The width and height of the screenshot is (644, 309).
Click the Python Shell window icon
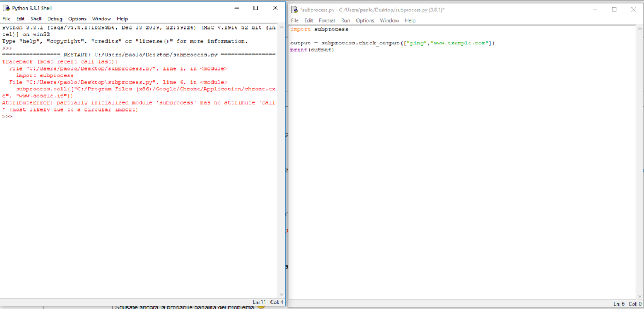click(x=6, y=8)
